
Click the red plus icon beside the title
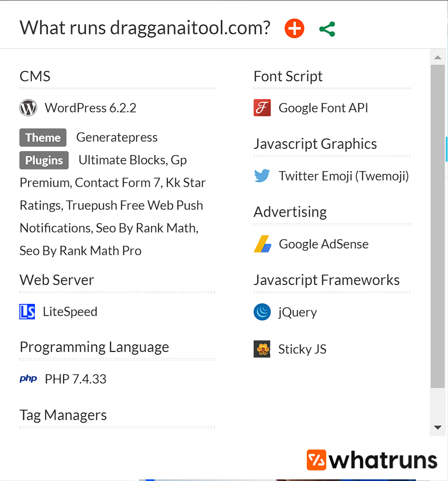coord(294,29)
